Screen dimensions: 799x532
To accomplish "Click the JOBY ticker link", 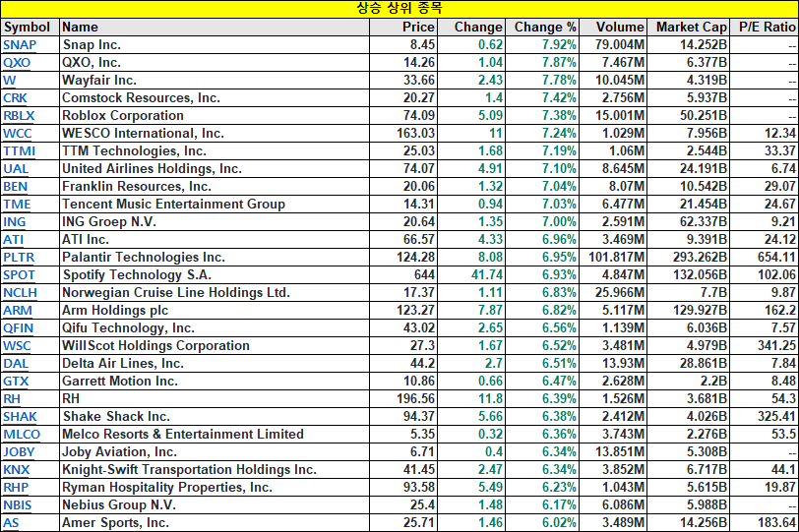I will (19, 452).
